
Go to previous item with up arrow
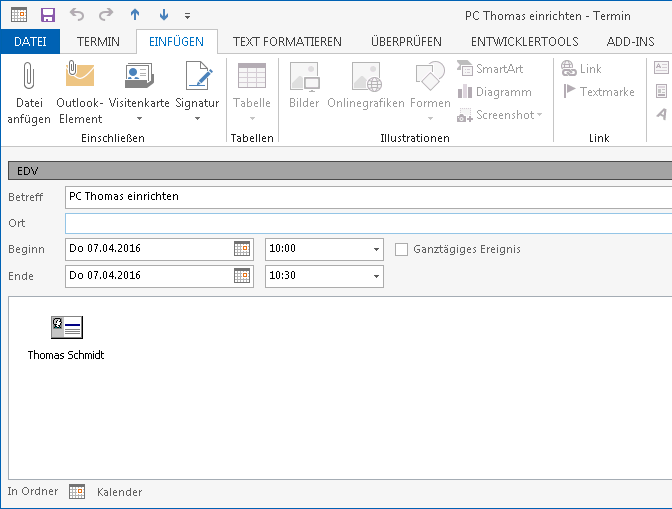pyautogui.click(x=135, y=15)
